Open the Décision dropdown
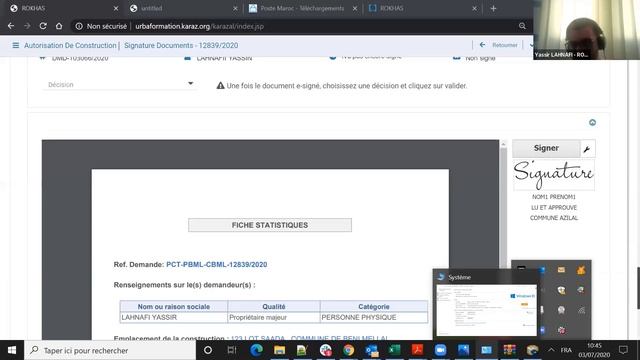This screenshot has height=360, width=640. [120, 84]
